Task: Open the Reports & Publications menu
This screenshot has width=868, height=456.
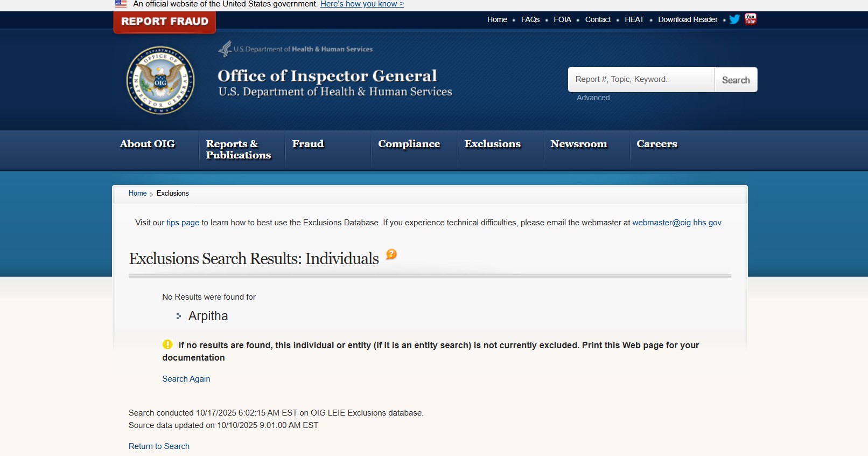Action: 239,149
